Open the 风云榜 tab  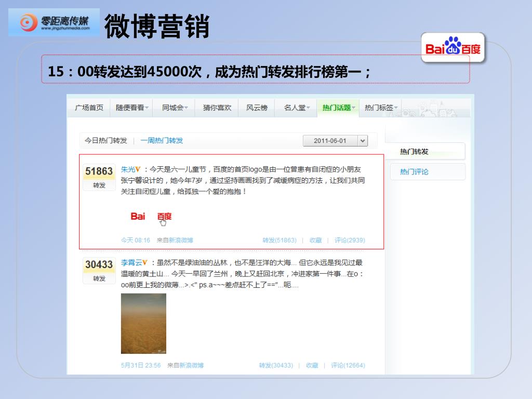(x=257, y=108)
